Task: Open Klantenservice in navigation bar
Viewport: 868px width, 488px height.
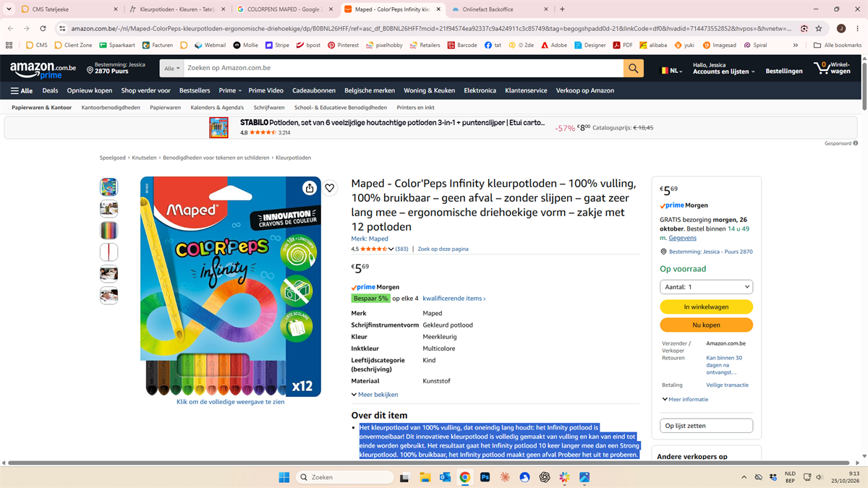Action: point(526,90)
